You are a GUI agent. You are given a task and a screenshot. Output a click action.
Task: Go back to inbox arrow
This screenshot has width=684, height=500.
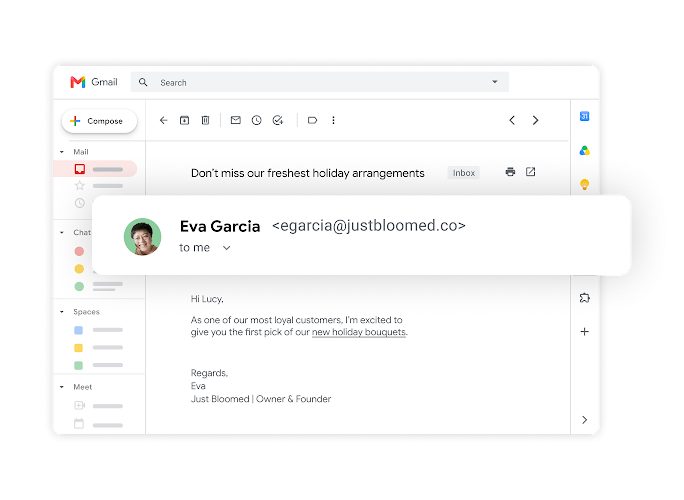coord(164,120)
